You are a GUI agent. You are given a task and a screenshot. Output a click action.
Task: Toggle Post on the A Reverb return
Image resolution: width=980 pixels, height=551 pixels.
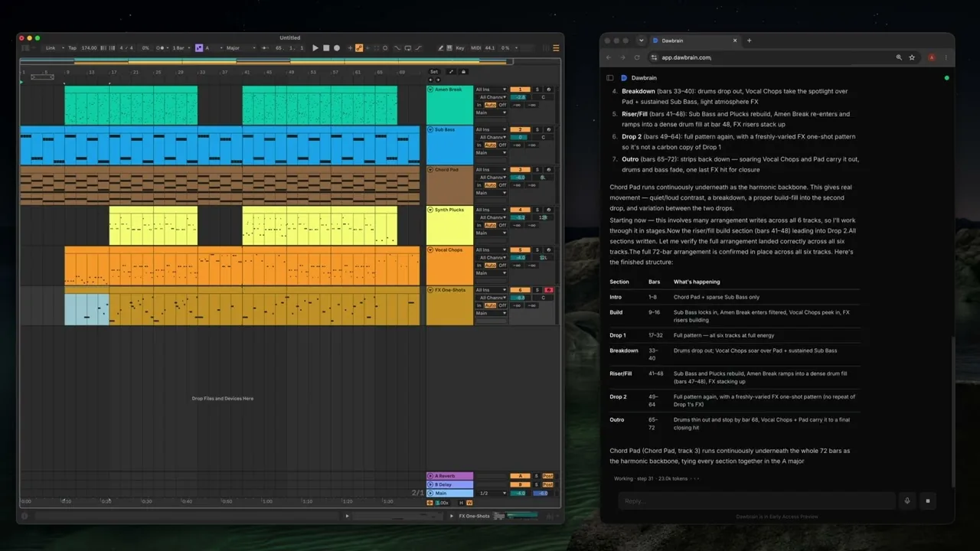tap(548, 476)
